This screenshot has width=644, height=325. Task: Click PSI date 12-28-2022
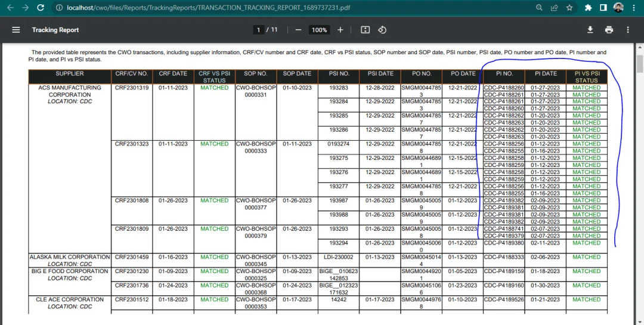(x=380, y=88)
